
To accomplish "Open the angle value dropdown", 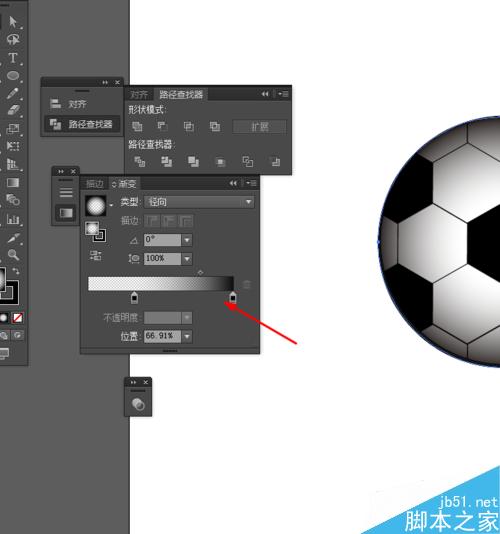I will [187, 240].
